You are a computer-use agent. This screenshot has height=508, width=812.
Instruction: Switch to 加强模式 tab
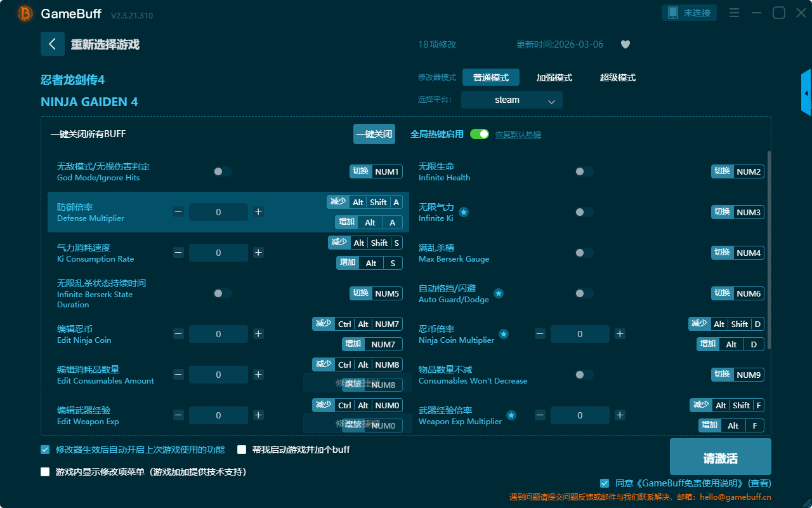coord(554,77)
